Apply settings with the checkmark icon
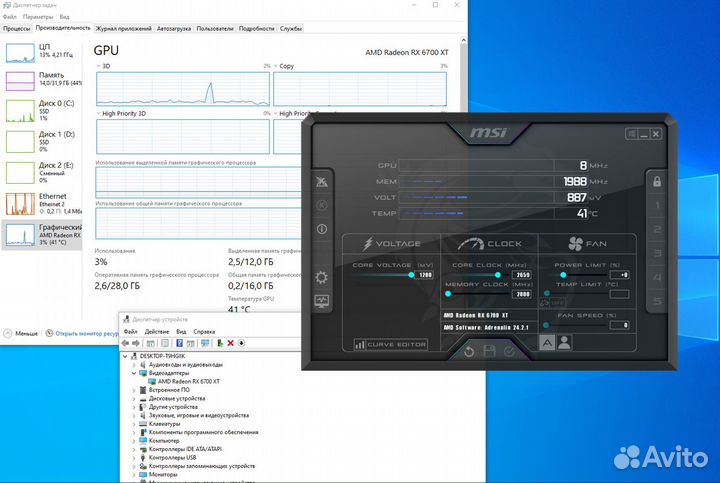The image size is (720, 483). [x=509, y=350]
